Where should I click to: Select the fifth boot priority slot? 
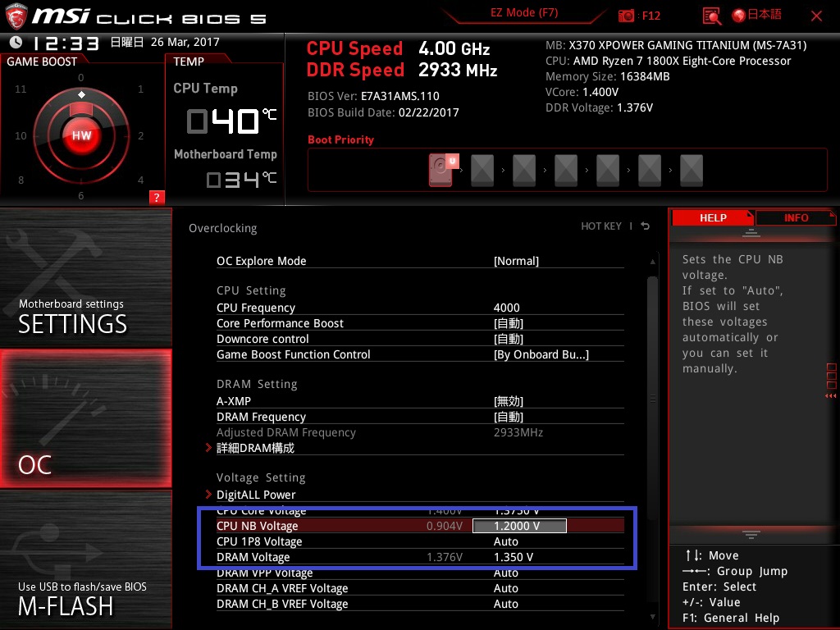(x=608, y=171)
